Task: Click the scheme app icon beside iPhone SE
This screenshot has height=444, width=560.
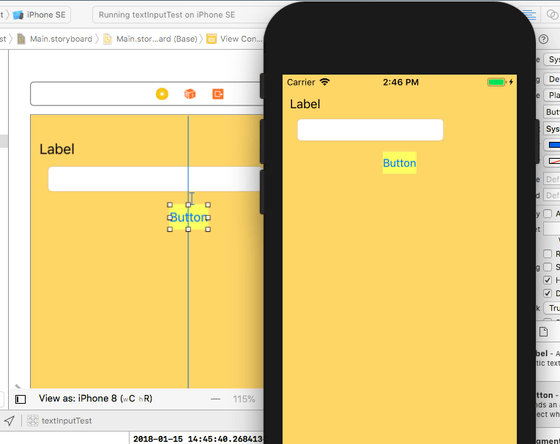Action: (18, 15)
